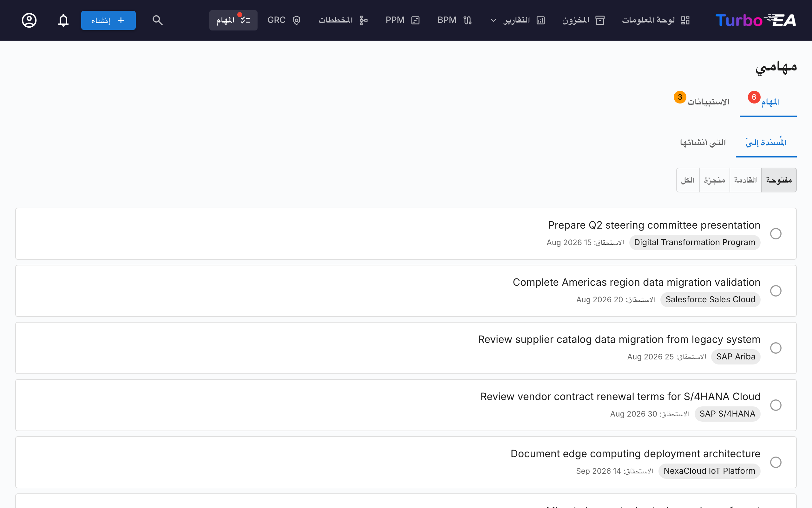Mark Document edge computing deployment task done

[776, 462]
